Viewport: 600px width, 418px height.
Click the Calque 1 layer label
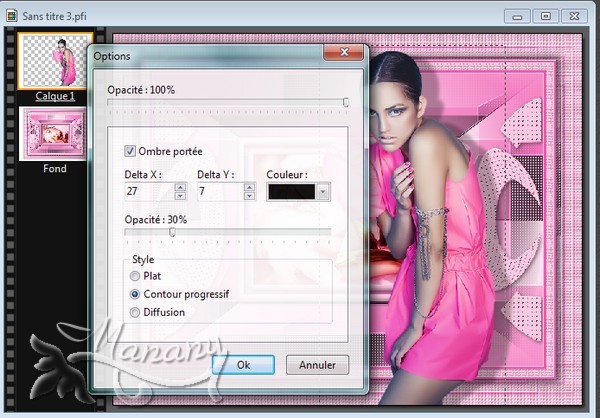[x=55, y=96]
